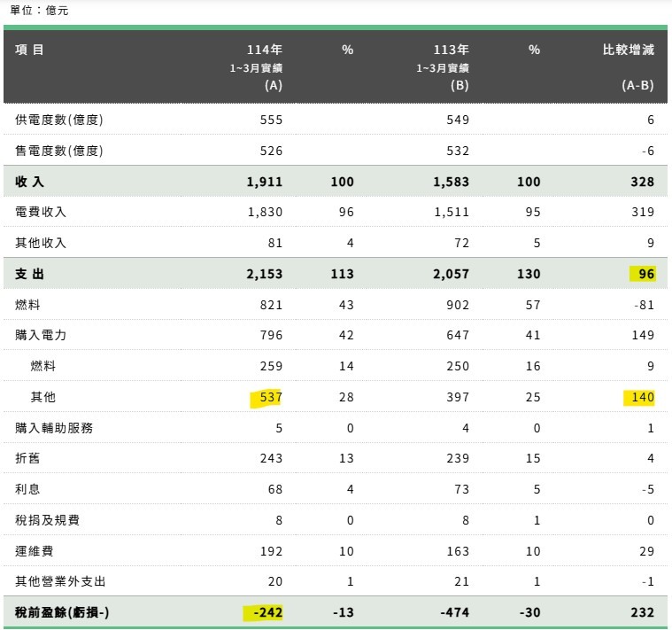Select the value 1,830 in 電費收入 row
The height and width of the screenshot is (630, 672).
[x=265, y=213]
